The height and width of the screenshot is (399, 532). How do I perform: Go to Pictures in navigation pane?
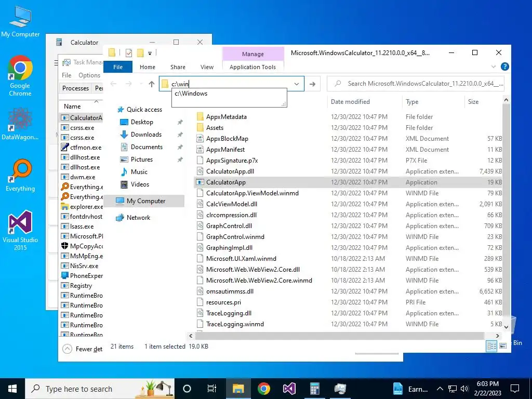[142, 159]
